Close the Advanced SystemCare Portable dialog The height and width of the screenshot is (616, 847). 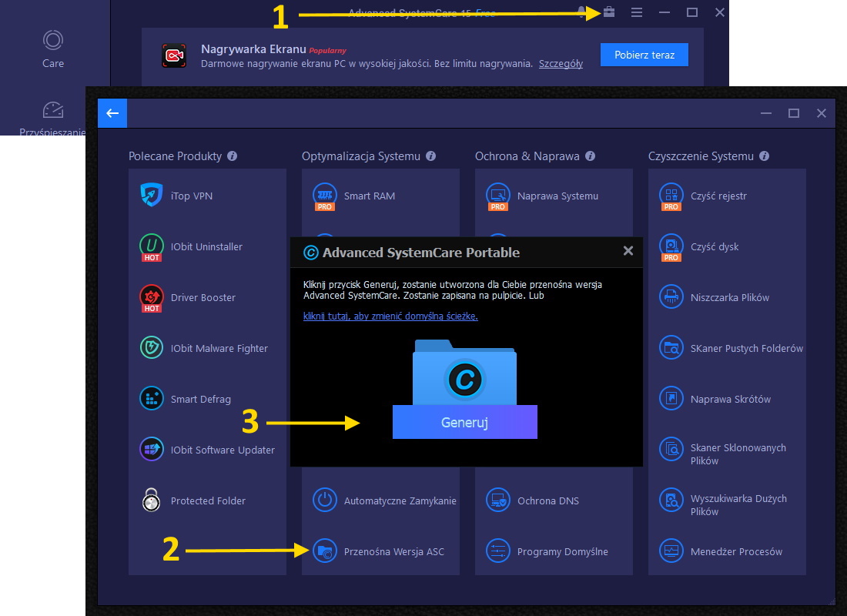pyautogui.click(x=628, y=251)
